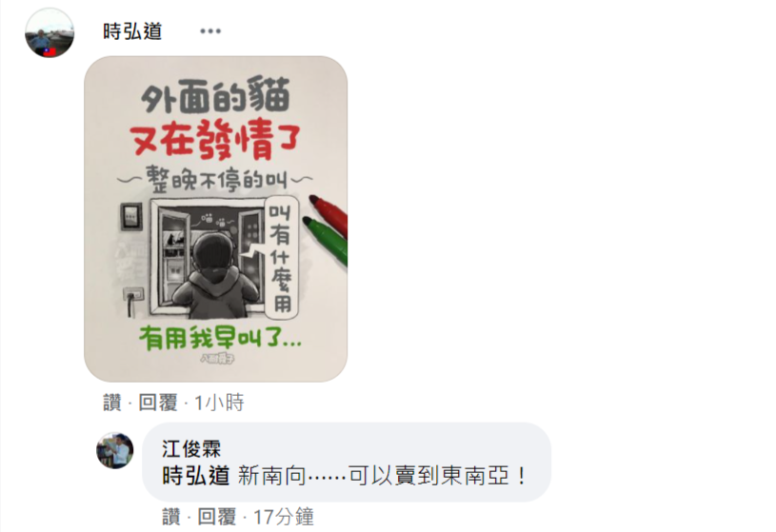Image resolution: width=776 pixels, height=532 pixels.
Task: Click the 叫有什麼用 speech bubble in the image
Action: [x=281, y=258]
